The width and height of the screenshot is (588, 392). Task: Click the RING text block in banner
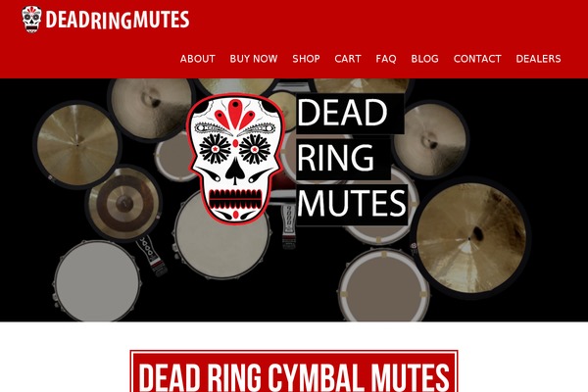(x=343, y=159)
